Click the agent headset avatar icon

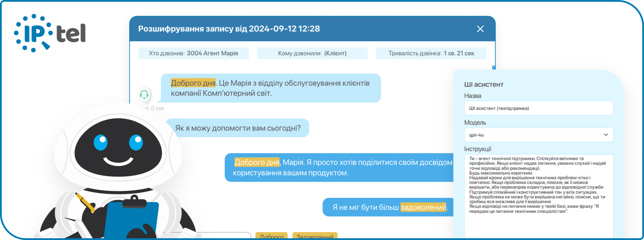[144, 94]
